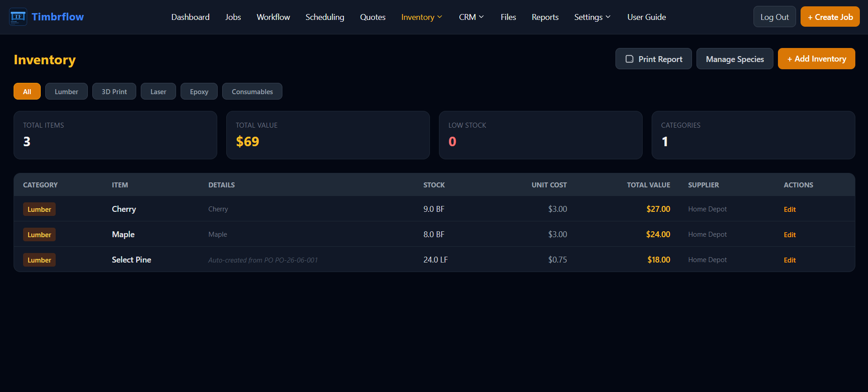Click the Lumber badge in Select Pine row

point(39,260)
